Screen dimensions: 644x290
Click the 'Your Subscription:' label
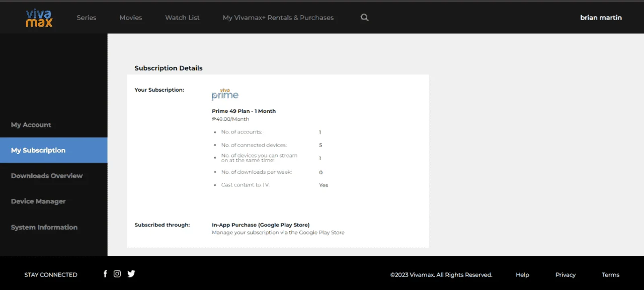[x=159, y=90]
